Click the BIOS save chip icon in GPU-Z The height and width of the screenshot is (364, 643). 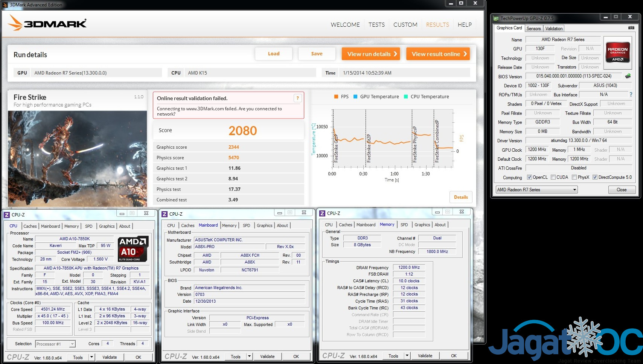628,76
